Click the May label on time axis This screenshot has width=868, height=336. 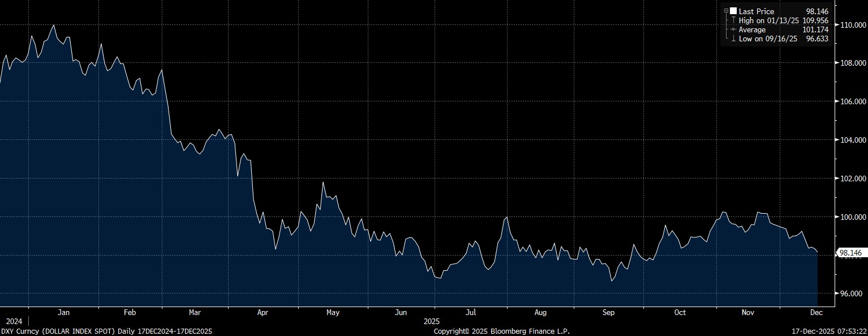click(x=333, y=312)
